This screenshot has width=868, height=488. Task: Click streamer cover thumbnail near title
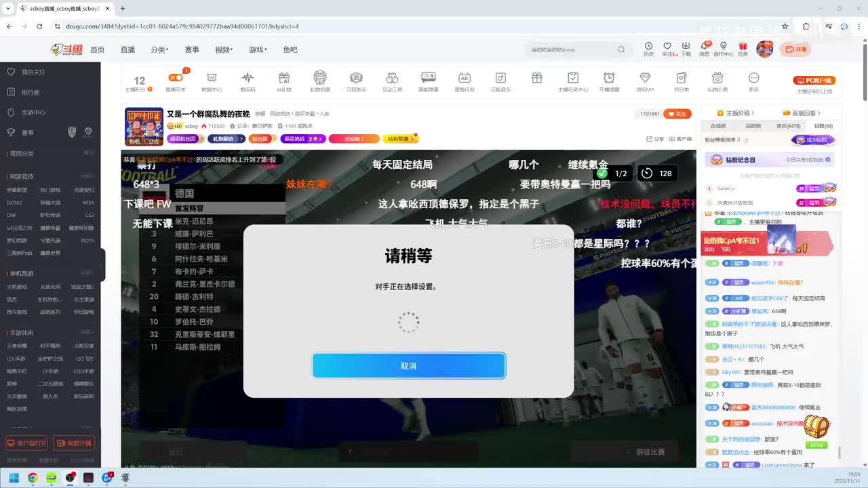[144, 127]
